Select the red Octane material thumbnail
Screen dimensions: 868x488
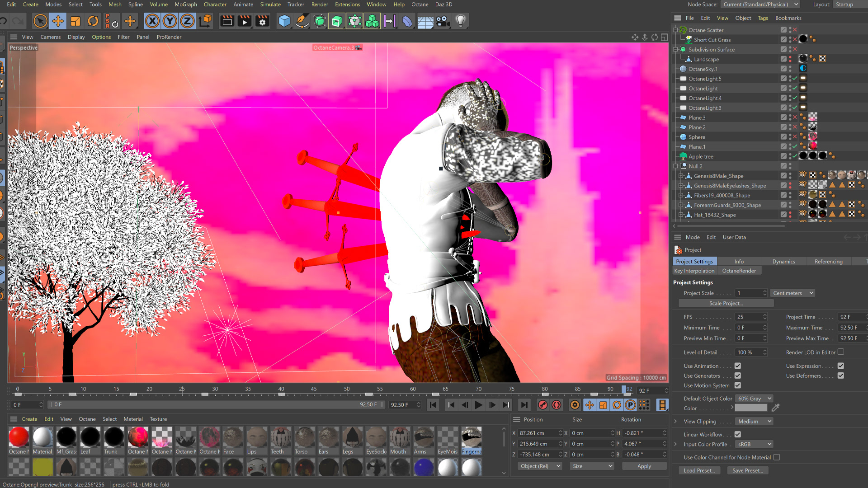(x=19, y=437)
